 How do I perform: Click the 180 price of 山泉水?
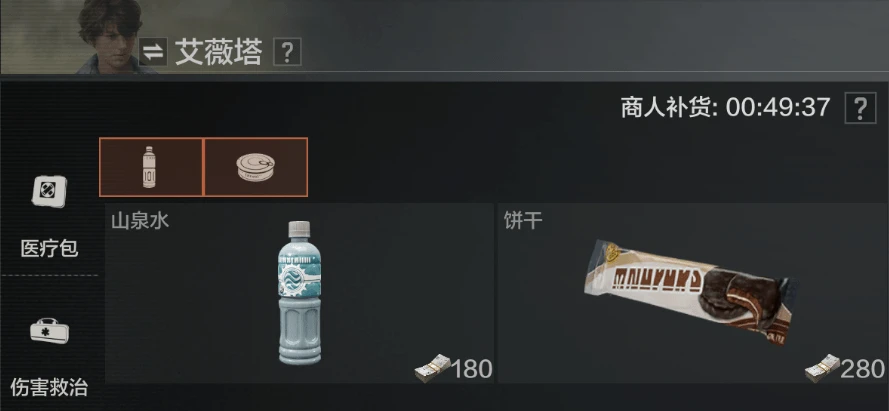472,369
